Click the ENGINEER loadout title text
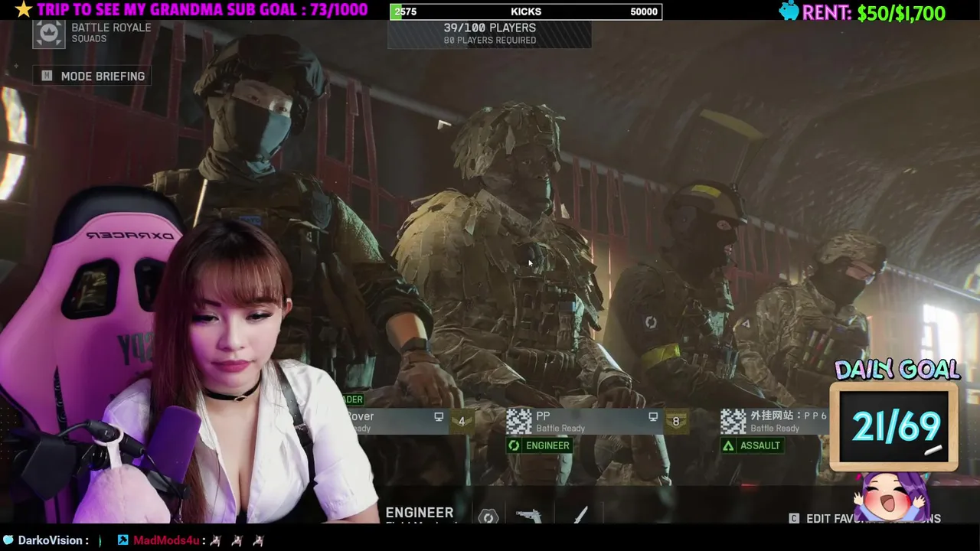This screenshot has height=551, width=980. tap(420, 513)
